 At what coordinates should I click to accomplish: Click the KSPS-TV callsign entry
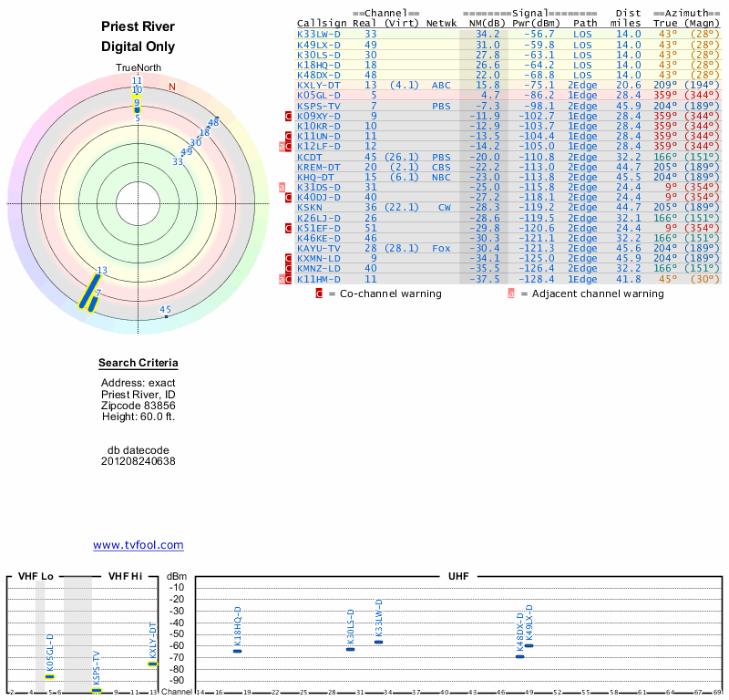[x=318, y=106]
